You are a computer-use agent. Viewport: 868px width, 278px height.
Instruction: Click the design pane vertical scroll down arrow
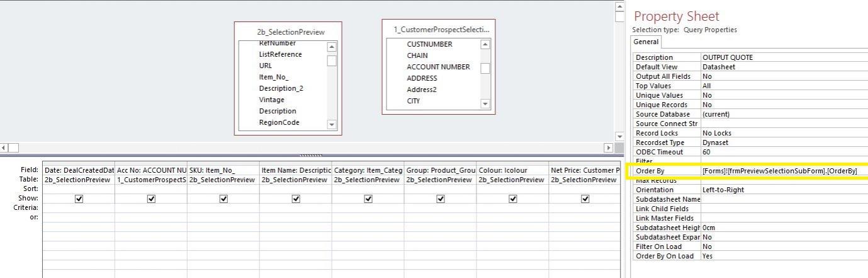tap(619, 136)
